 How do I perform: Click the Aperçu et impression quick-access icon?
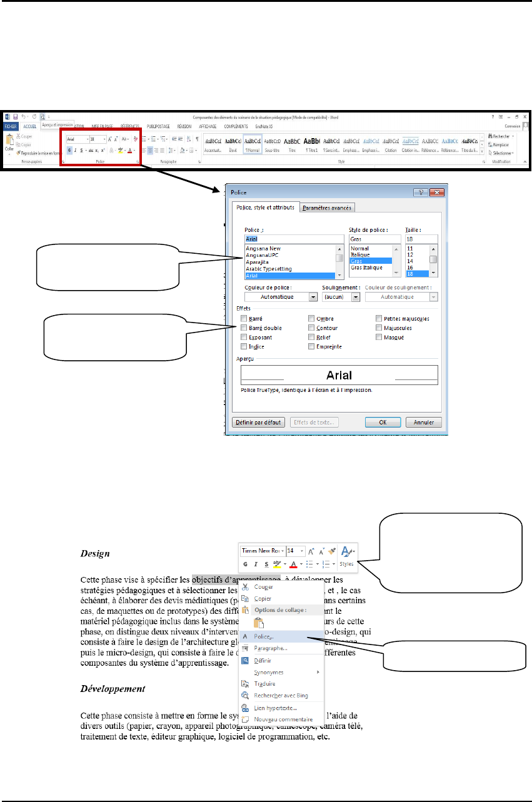(x=43, y=116)
